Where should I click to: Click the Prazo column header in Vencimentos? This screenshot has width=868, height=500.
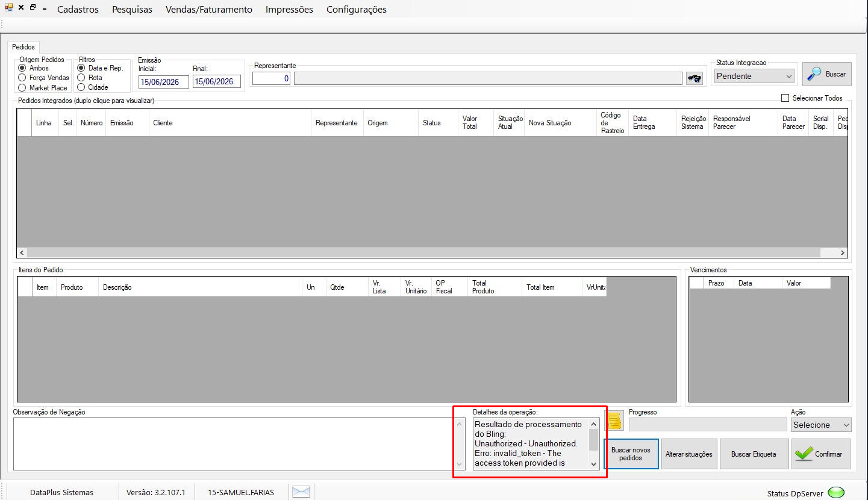[719, 283]
